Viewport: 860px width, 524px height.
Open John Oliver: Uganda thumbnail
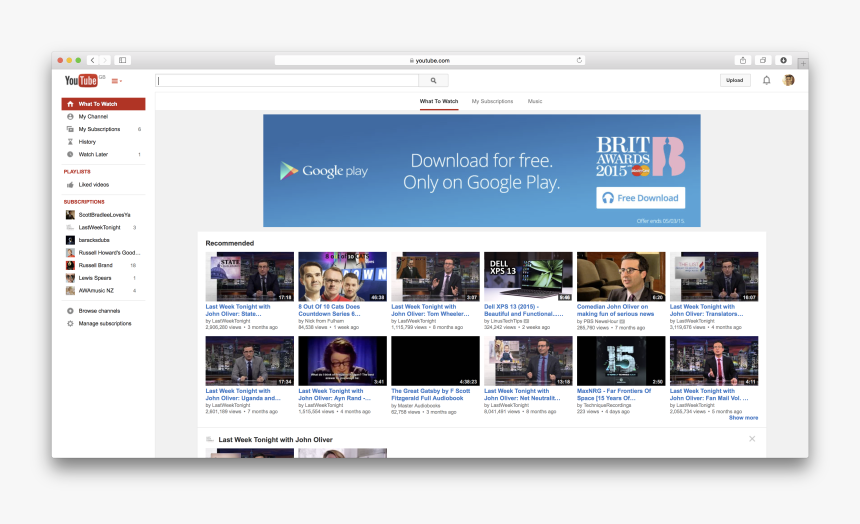click(250, 361)
